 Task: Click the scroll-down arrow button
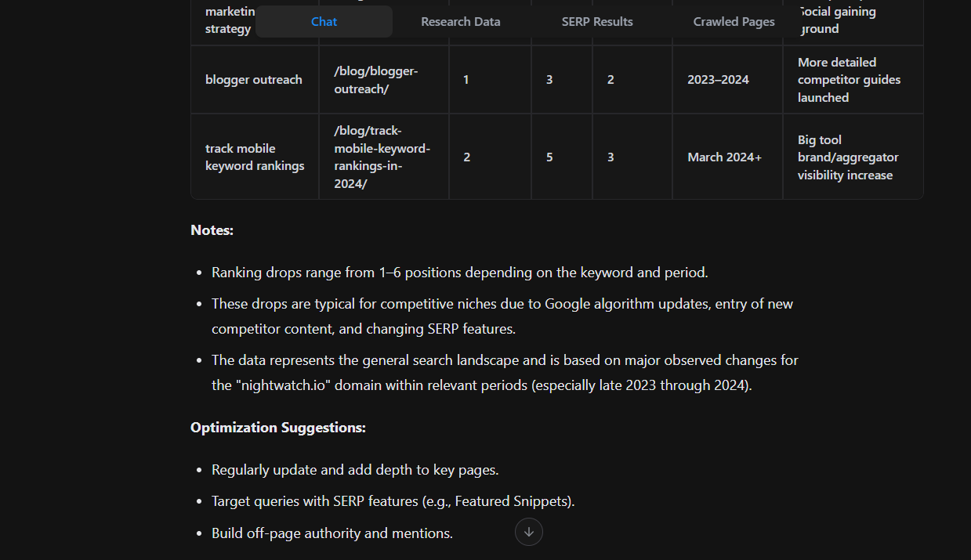[528, 532]
